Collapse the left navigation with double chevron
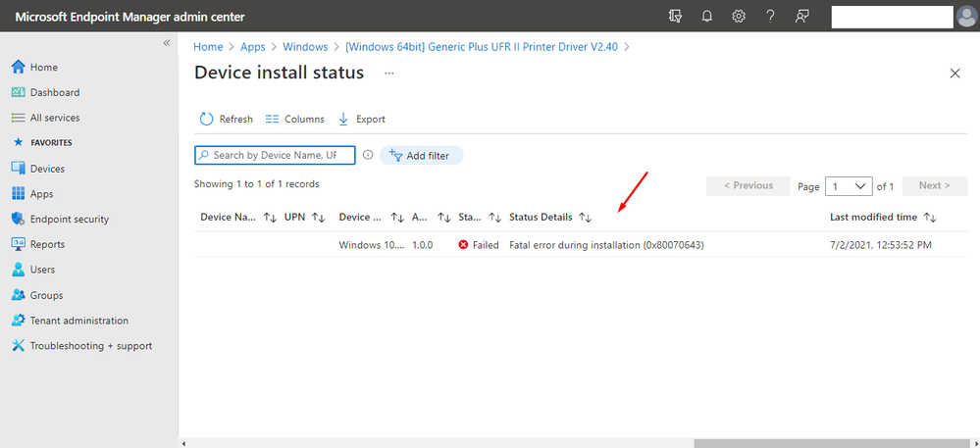Image resolution: width=980 pixels, height=448 pixels. 166,43
